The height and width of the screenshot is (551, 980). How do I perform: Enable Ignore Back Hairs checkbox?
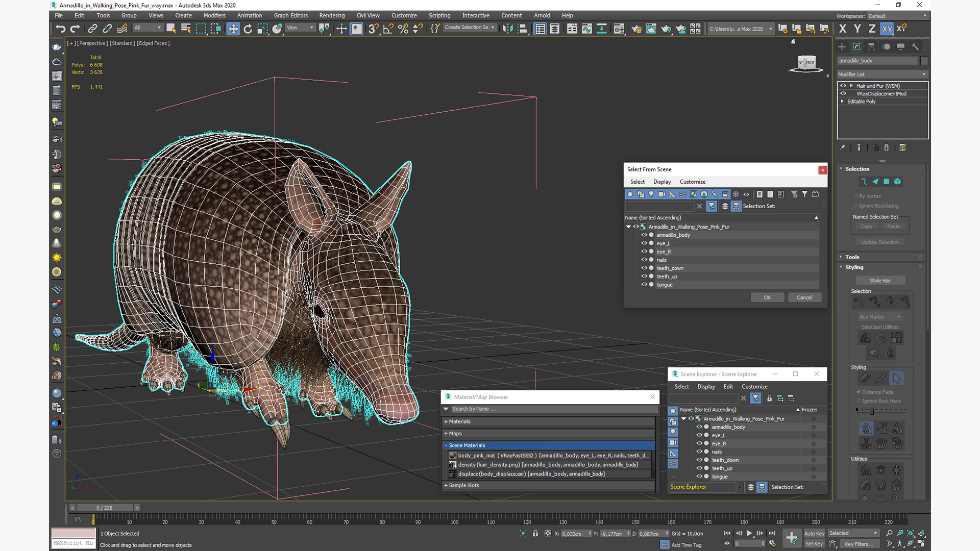click(859, 401)
